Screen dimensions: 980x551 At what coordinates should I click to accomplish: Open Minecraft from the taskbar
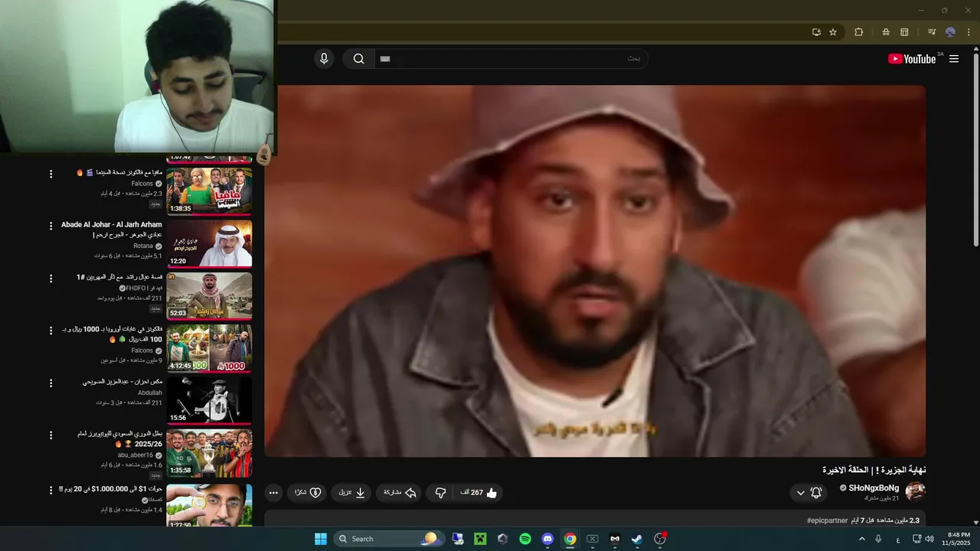(x=480, y=539)
